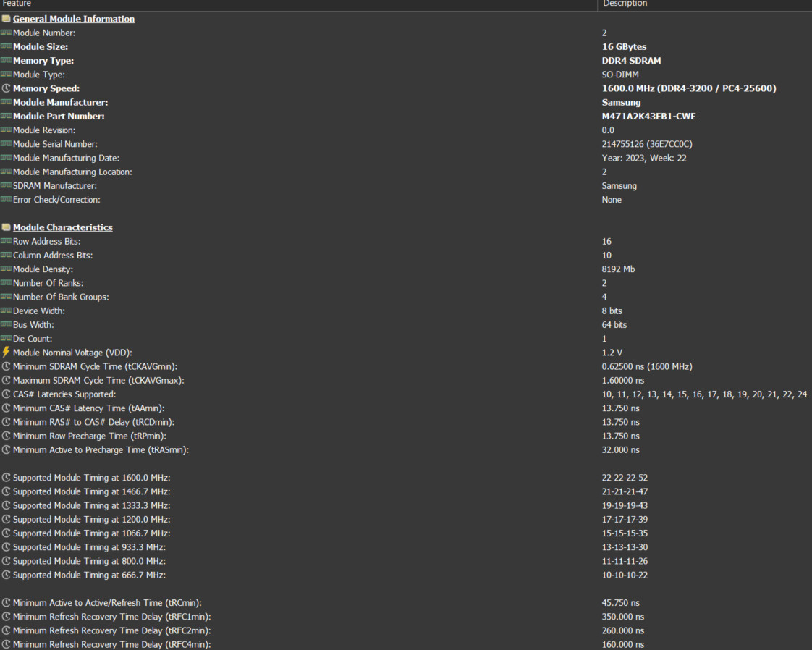Select the Module Serial Number row
The width and height of the screenshot is (812, 650).
55,144
